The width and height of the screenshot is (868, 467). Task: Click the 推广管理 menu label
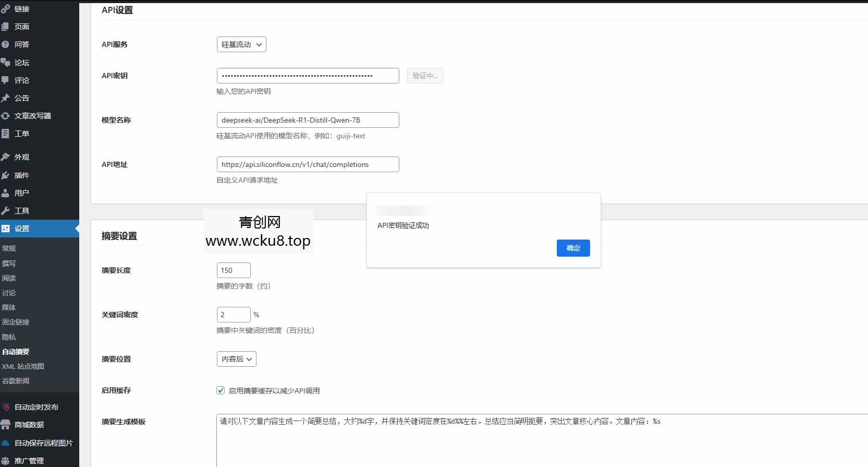[x=29, y=461]
